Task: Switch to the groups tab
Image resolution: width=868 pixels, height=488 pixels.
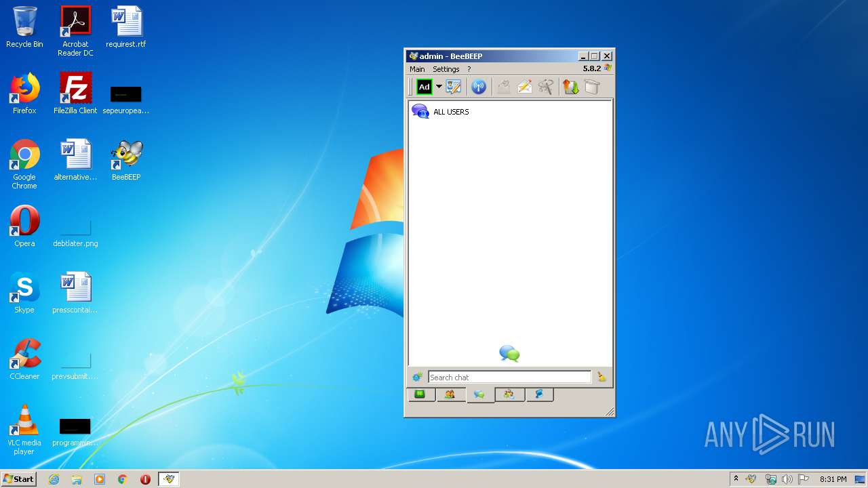Action: [x=510, y=394]
